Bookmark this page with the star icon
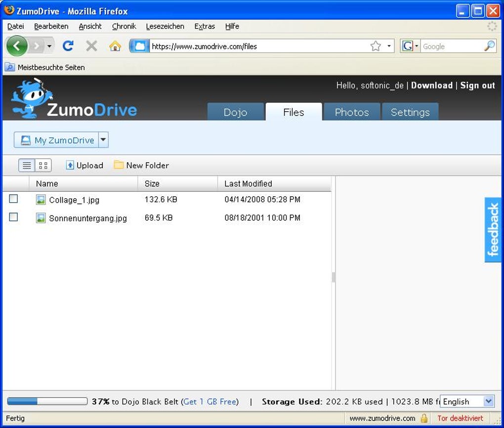The width and height of the screenshot is (504, 428). (376, 46)
